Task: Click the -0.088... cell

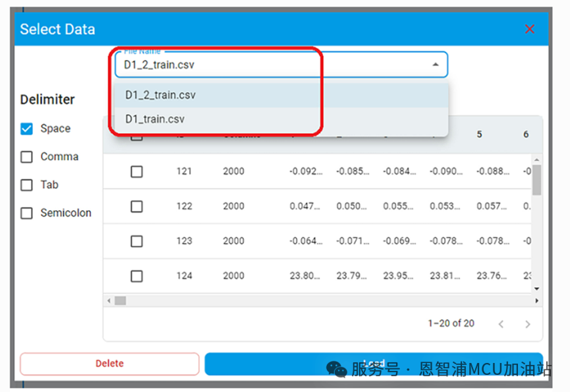Action: coord(492,171)
